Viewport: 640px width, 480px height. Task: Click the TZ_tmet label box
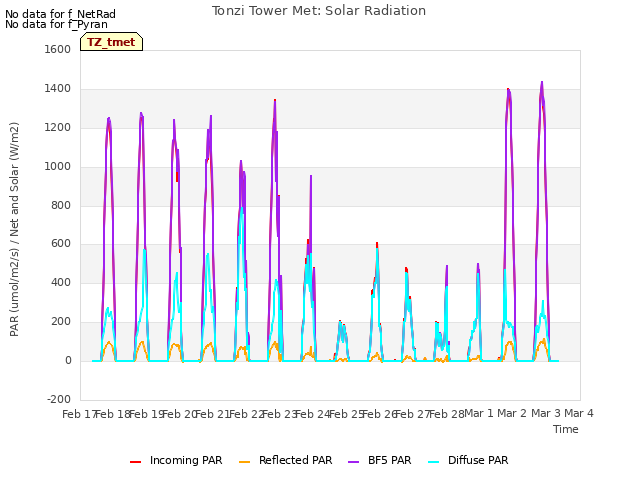click(x=111, y=42)
